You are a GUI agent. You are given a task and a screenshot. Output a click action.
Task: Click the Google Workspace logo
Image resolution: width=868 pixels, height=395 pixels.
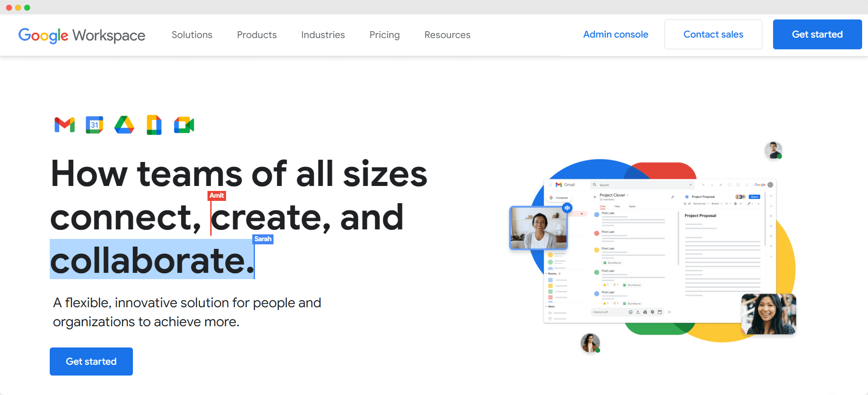point(82,35)
